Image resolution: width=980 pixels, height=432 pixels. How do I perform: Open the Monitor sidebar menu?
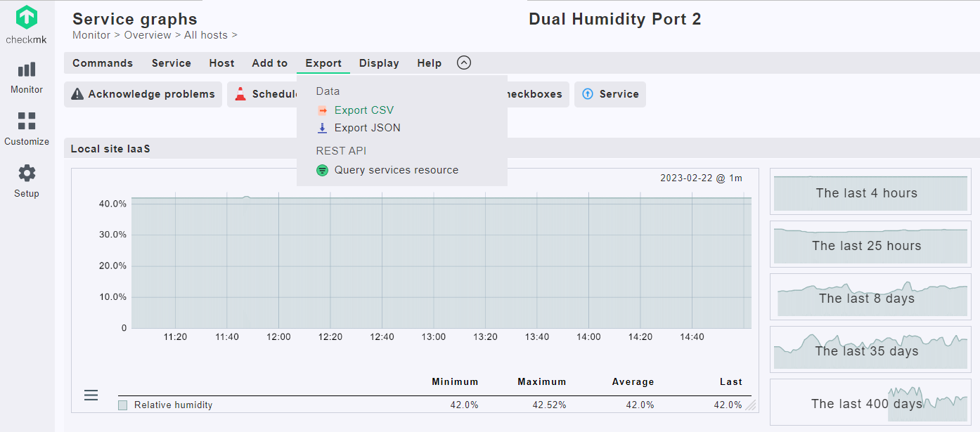coord(27,77)
